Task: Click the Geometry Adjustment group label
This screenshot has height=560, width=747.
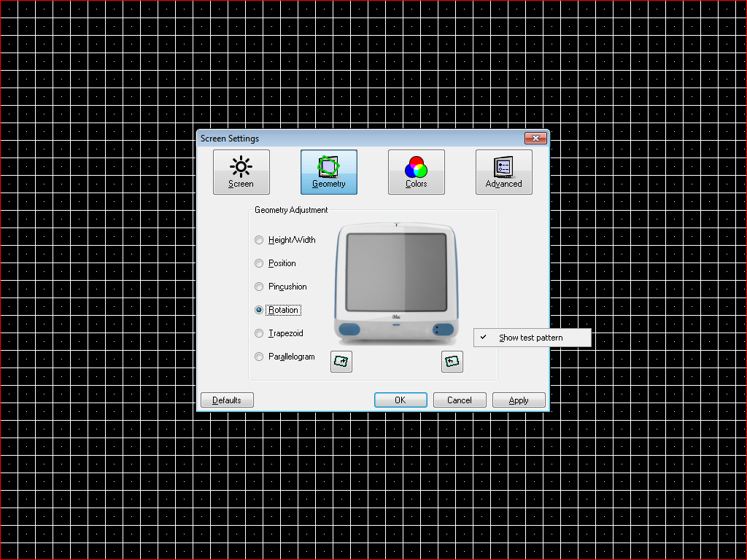Action: pyautogui.click(x=291, y=210)
